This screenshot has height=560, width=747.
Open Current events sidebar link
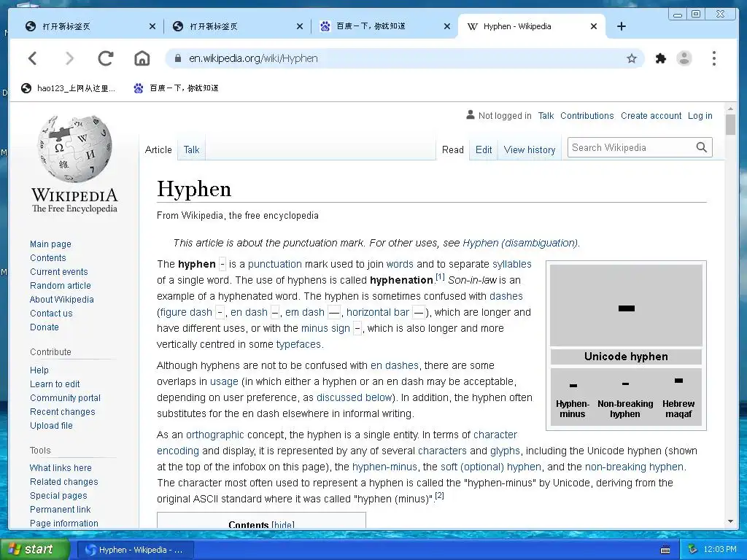point(58,271)
